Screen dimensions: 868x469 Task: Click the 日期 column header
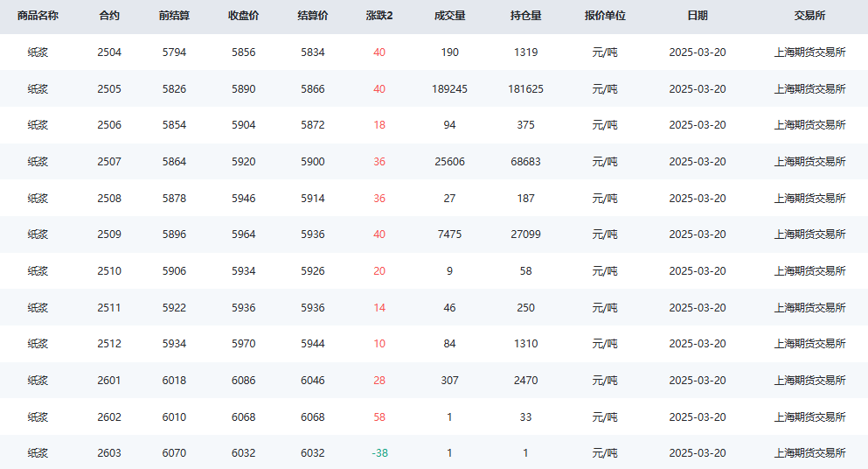click(x=697, y=16)
